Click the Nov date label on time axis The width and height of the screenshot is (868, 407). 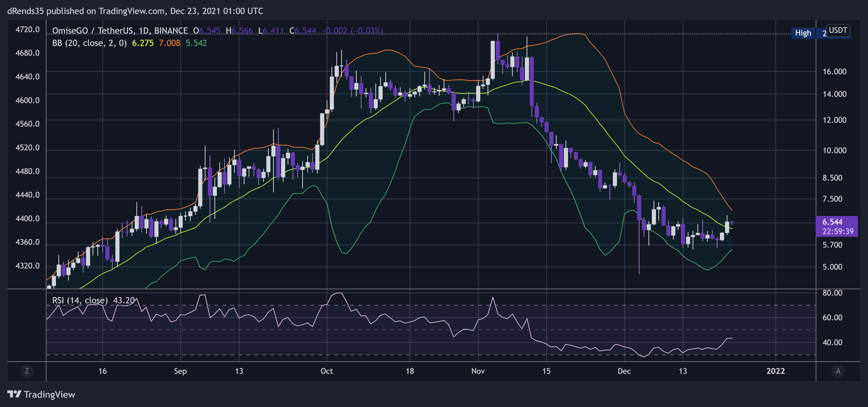(x=478, y=371)
